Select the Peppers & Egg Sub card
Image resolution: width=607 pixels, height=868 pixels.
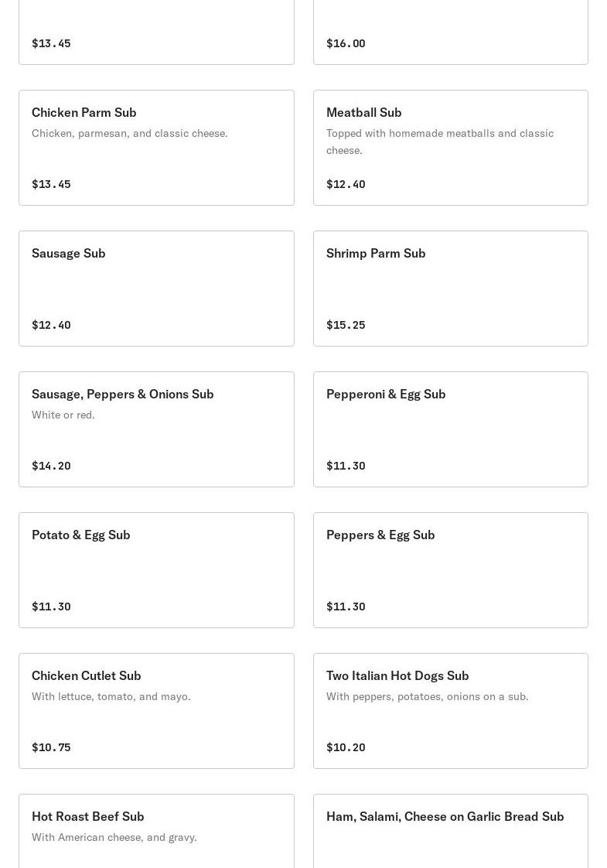(x=450, y=570)
